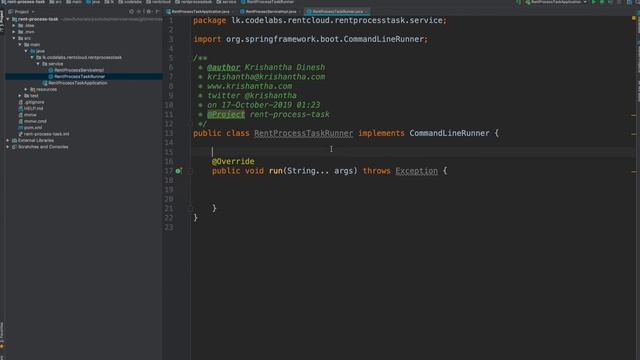Screen dimensions: 640x360
Task: Open run configuration dropdown RentProcessTaskApplication
Action: 557,2
